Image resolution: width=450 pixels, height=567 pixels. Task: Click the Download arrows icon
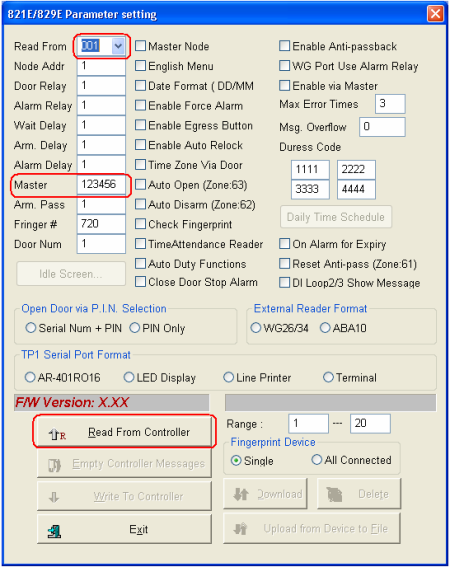click(241, 494)
